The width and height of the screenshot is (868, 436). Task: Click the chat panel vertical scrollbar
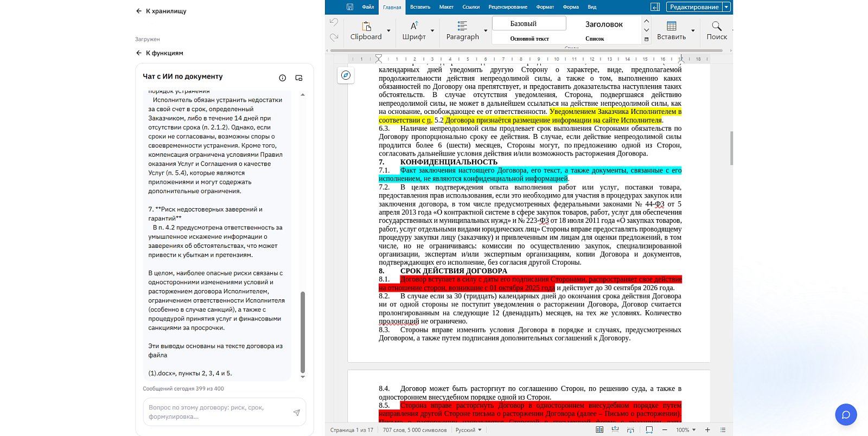click(x=303, y=332)
